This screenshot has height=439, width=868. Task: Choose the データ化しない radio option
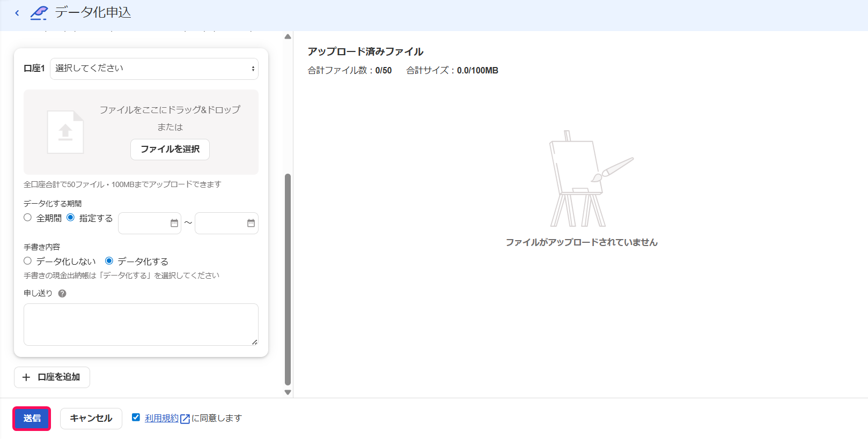tap(27, 261)
